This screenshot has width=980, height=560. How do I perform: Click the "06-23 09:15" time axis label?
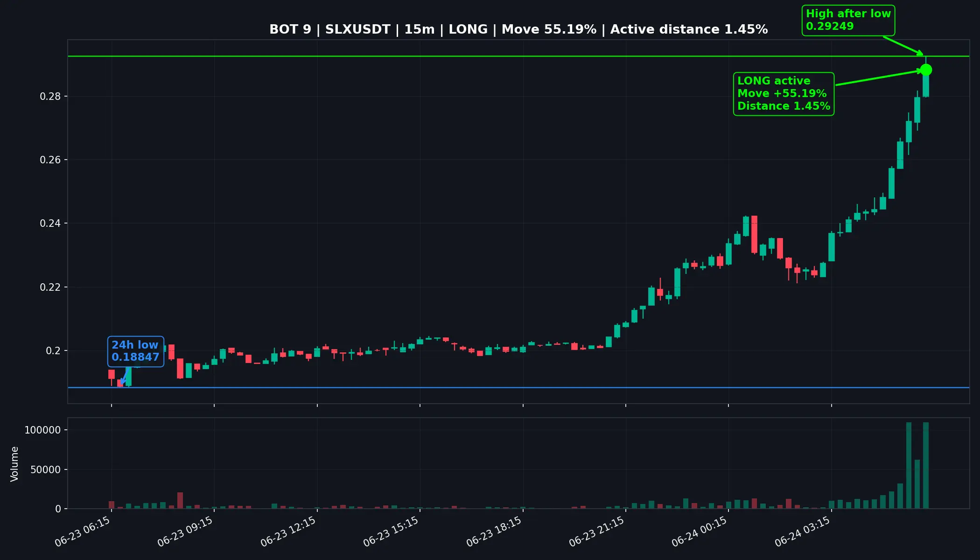pos(185,532)
